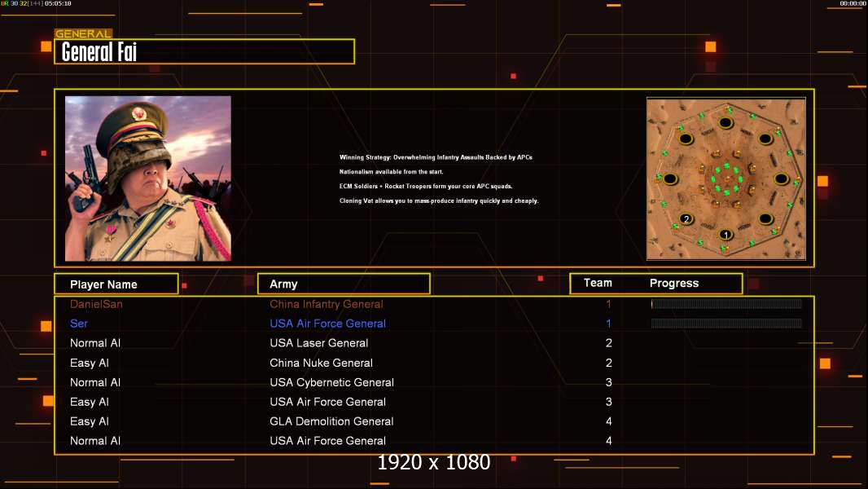This screenshot has height=489, width=868.
Task: Click the topmost empty start slot on minimap
Action: click(x=726, y=122)
